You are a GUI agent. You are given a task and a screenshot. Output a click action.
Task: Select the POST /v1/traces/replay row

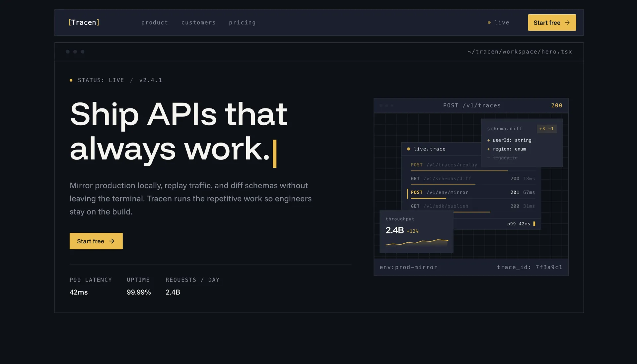pos(473,166)
